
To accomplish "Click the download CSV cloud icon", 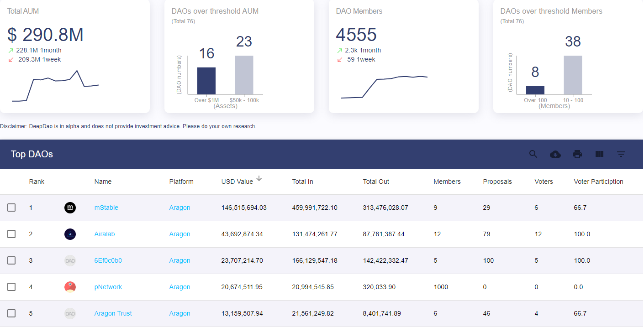I will 555,154.
